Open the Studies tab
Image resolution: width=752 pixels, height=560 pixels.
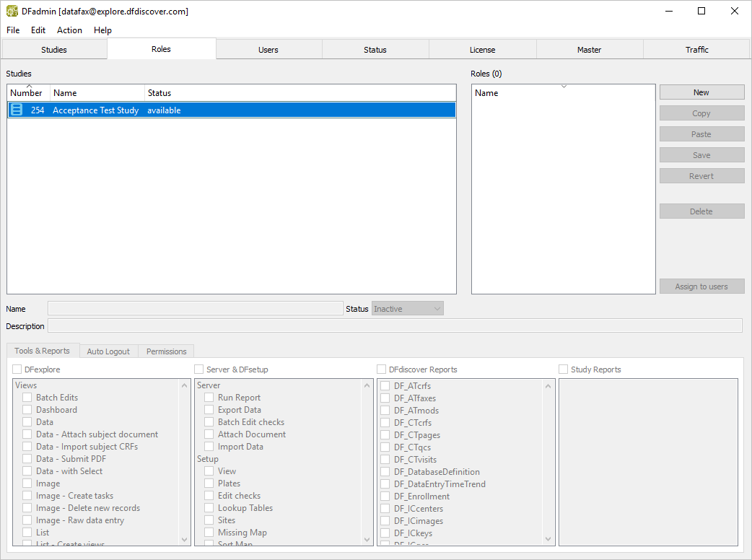54,50
